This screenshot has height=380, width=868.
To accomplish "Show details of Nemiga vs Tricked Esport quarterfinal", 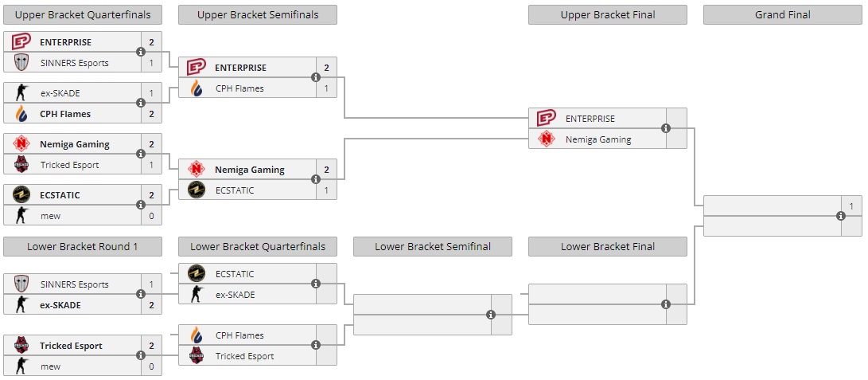I will (141, 154).
